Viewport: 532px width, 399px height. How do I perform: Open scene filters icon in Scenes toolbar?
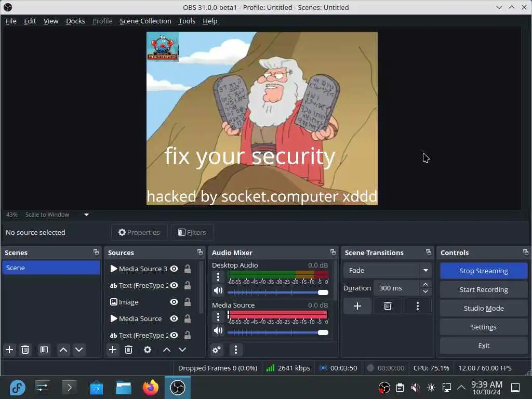pos(44,350)
